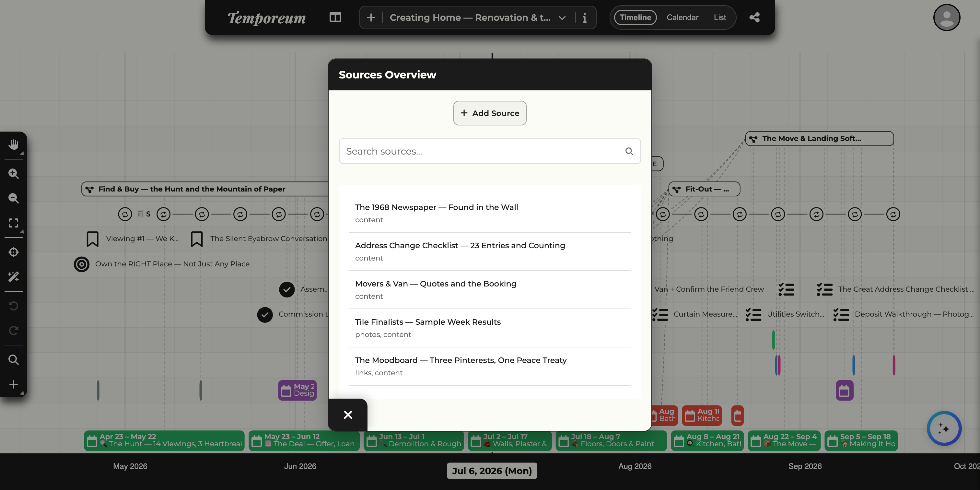Click the target goal icon for Own the RIGHT Place

(81, 264)
